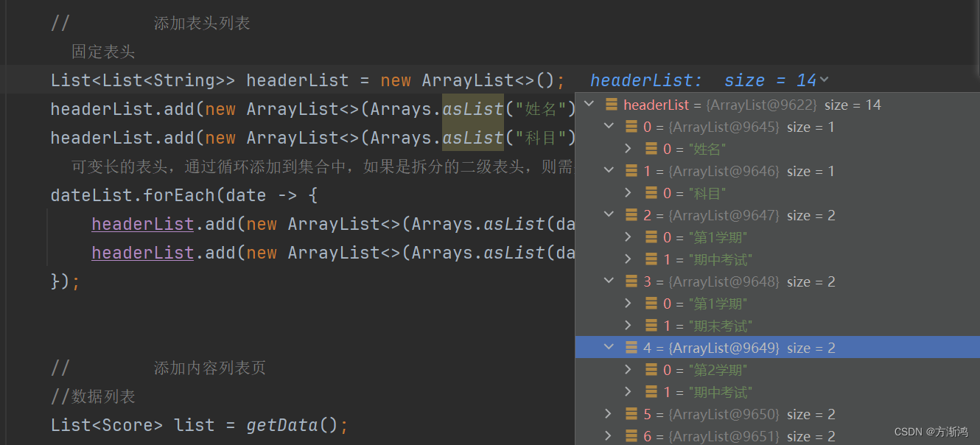
Task: Click list icon of ArrayList@9649 row
Action: pyautogui.click(x=631, y=348)
